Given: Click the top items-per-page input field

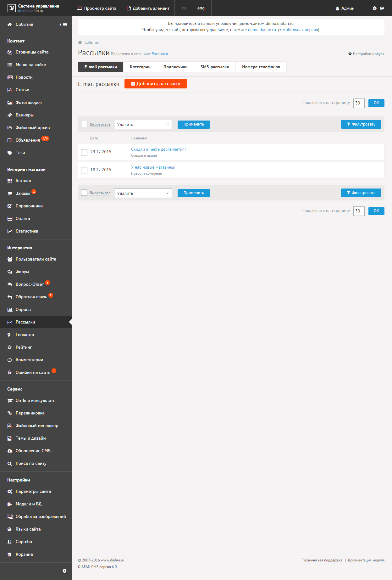Looking at the screenshot, I should (359, 103).
